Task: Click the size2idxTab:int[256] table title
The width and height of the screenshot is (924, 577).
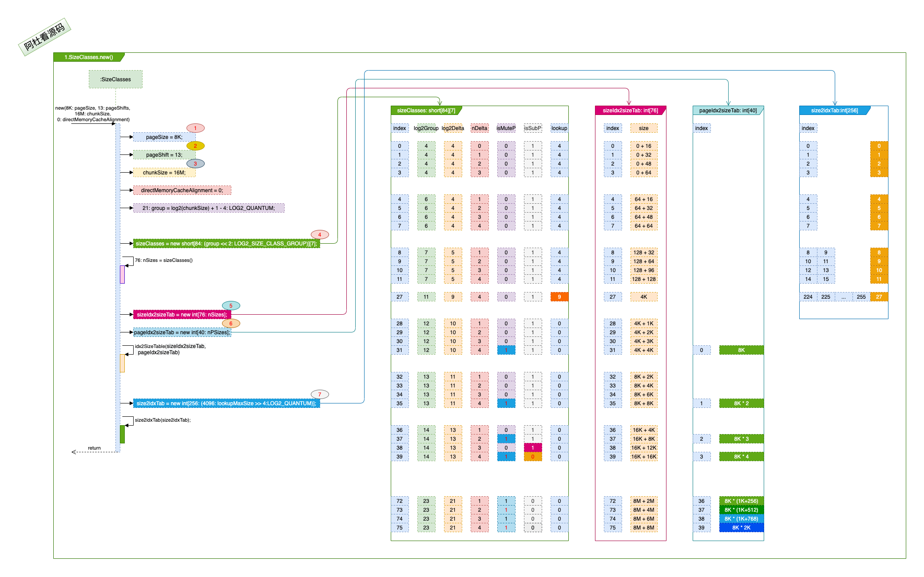Action: tap(835, 111)
